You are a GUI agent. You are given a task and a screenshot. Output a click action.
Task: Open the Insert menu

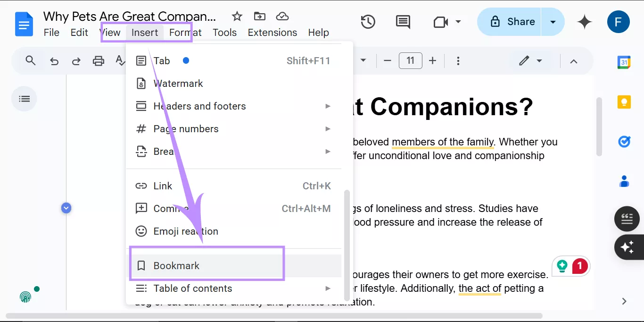(x=145, y=33)
